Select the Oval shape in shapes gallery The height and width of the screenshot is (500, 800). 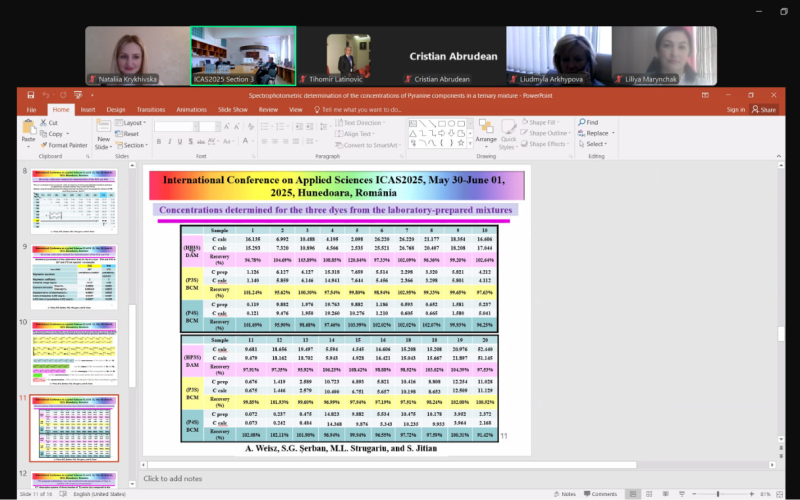pyautogui.click(x=452, y=123)
